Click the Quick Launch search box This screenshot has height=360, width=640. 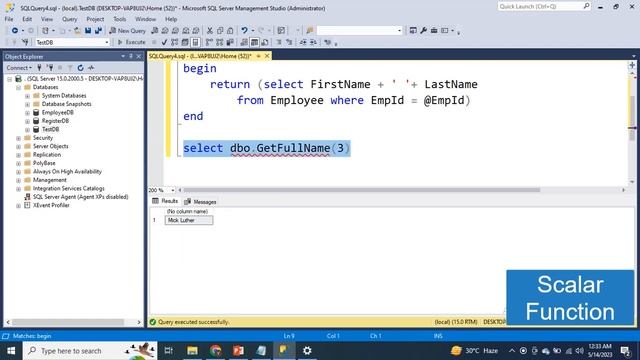point(544,7)
